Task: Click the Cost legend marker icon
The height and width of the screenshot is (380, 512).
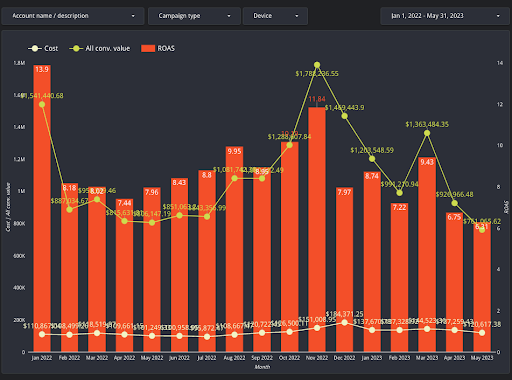Action: 35,48
